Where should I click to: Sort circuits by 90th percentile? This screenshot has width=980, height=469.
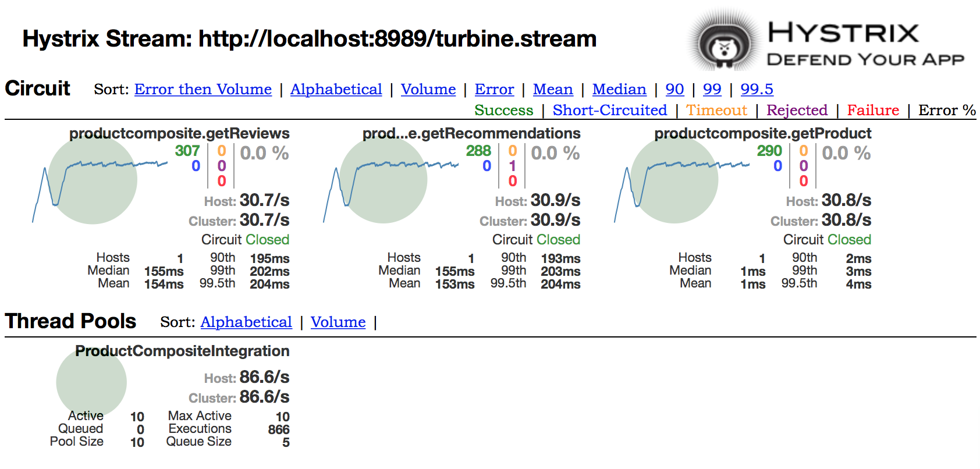tap(674, 89)
